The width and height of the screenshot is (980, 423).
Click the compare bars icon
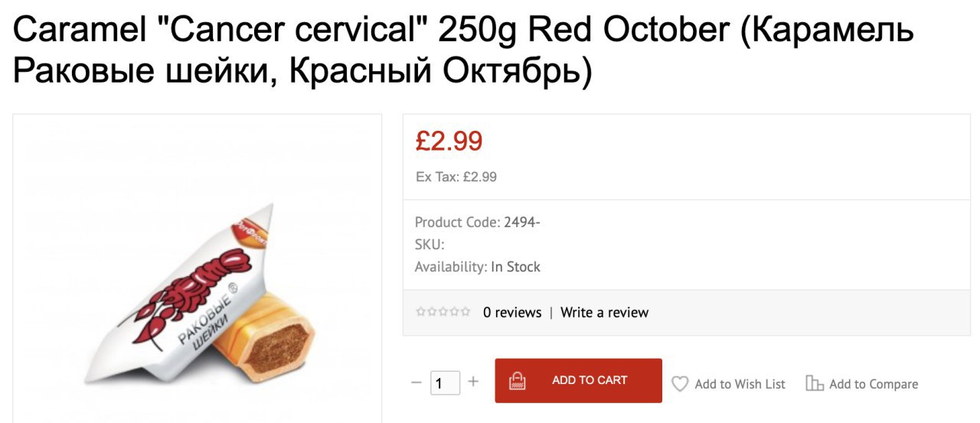click(815, 384)
